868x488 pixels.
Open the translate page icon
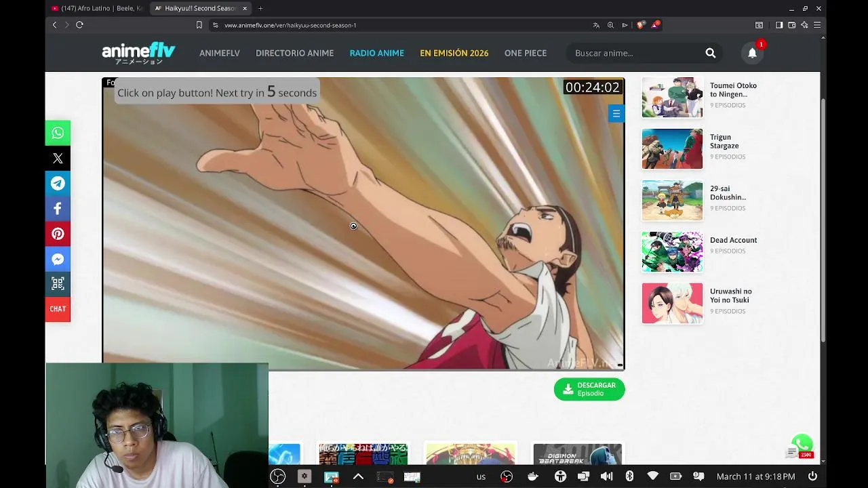click(x=596, y=25)
